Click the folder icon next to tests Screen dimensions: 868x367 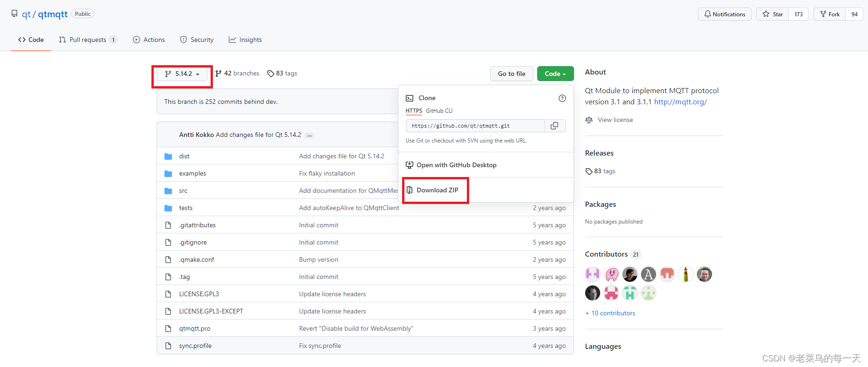coord(168,208)
